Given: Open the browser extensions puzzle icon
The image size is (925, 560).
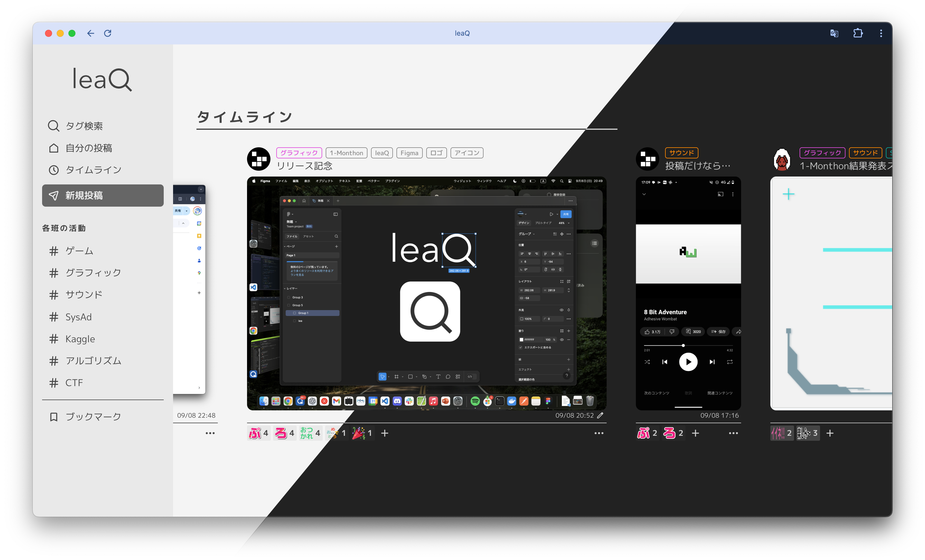Looking at the screenshot, I should (858, 33).
